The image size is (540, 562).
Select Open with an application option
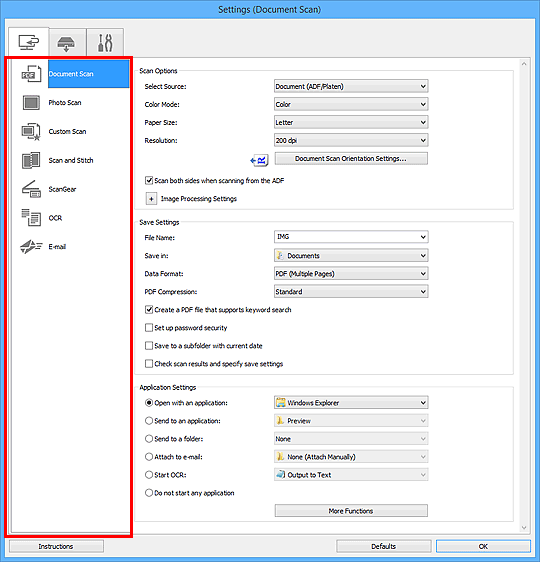(x=149, y=403)
